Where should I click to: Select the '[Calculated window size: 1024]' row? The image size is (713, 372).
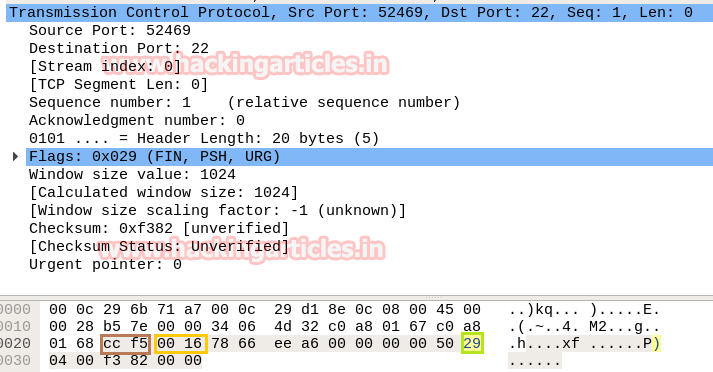[164, 192]
